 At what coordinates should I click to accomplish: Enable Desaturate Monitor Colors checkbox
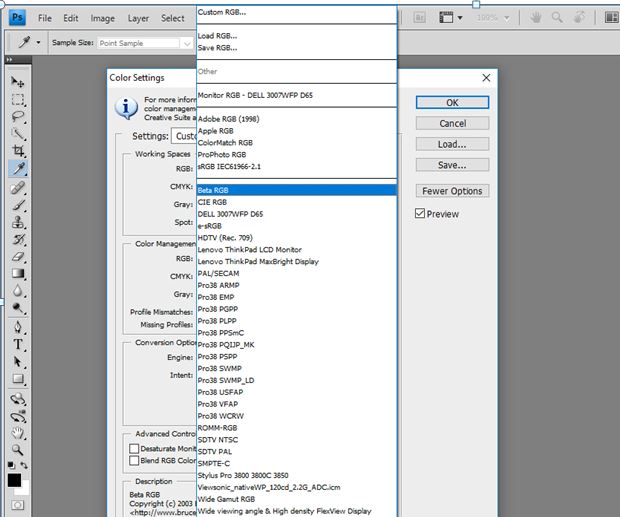pyautogui.click(x=134, y=449)
